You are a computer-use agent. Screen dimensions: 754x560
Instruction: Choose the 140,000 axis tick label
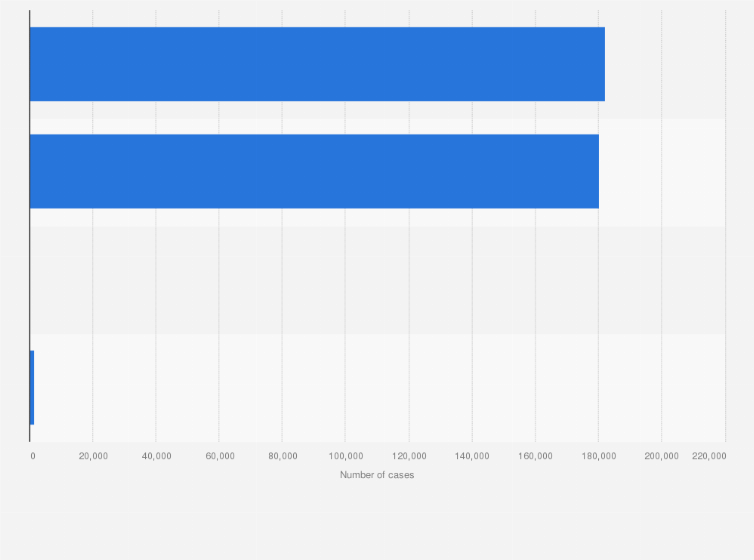[472, 456]
